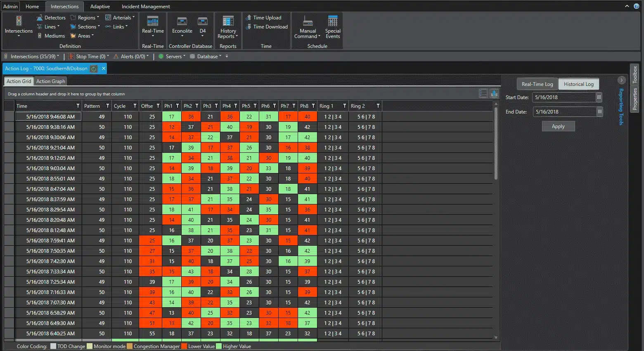
Task: Switch to the Action Graph tab
Action: coord(50,81)
